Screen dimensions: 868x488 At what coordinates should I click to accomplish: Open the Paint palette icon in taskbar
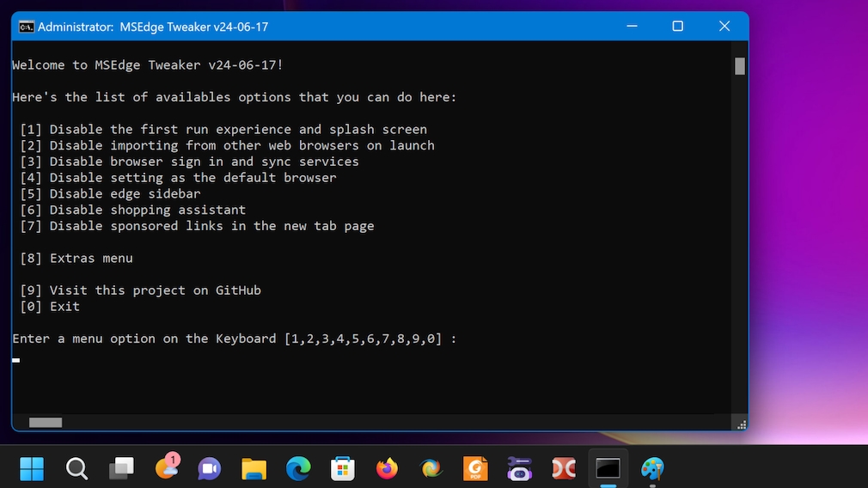pyautogui.click(x=652, y=469)
